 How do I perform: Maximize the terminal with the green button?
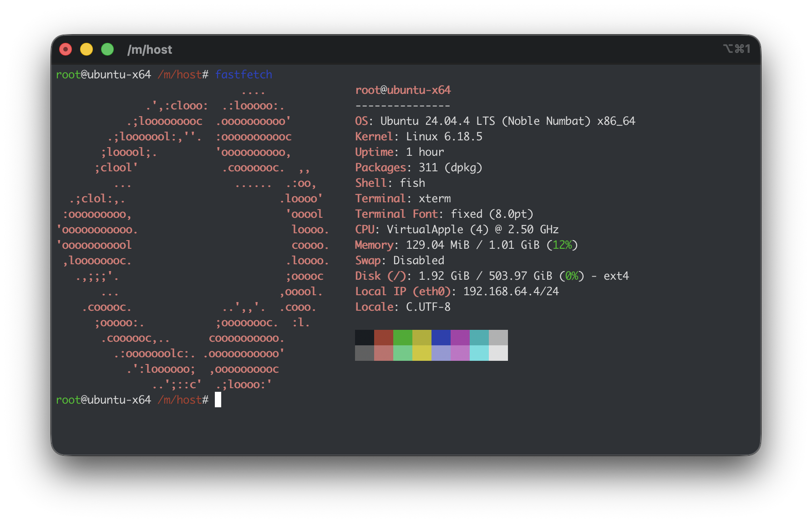107,49
